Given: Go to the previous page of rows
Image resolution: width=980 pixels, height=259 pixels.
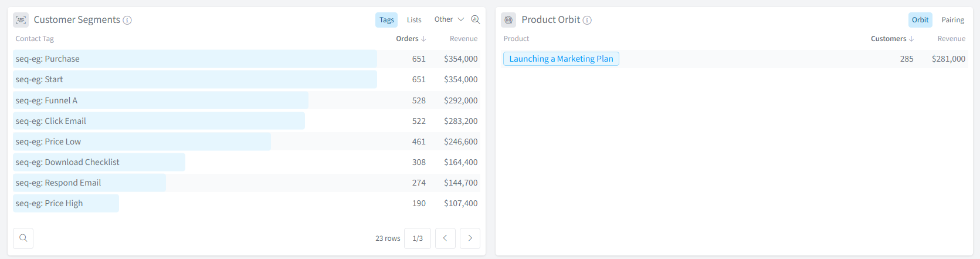Looking at the screenshot, I should coord(445,238).
